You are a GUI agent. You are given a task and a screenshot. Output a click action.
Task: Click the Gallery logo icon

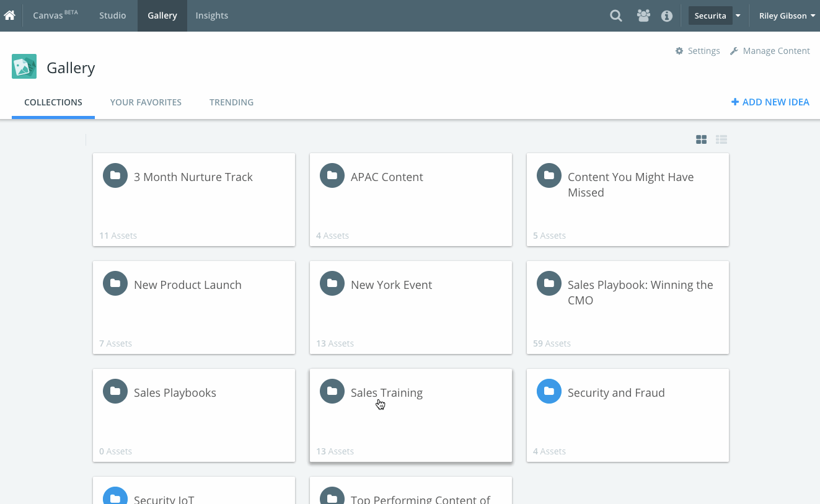(24, 67)
